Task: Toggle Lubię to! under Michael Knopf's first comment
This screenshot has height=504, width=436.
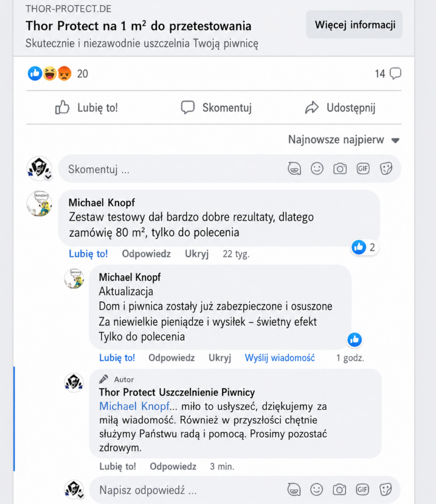Action: click(x=88, y=253)
